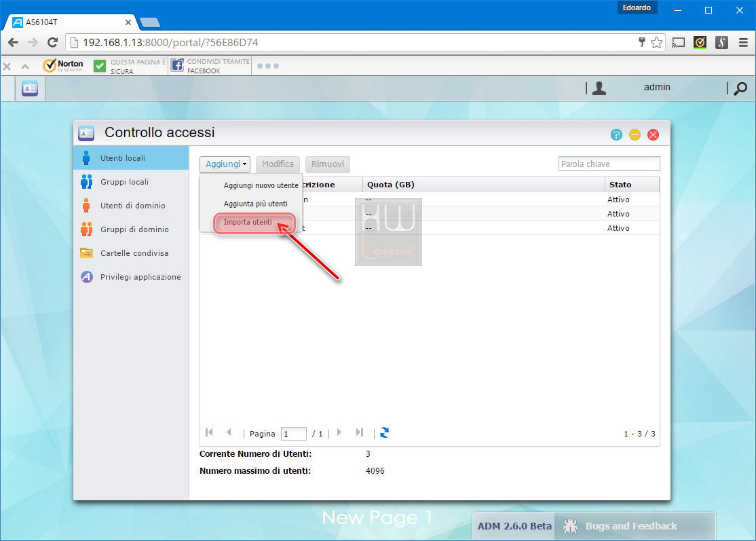The image size is (756, 541).
Task: Go forward in browser
Action: point(33,43)
